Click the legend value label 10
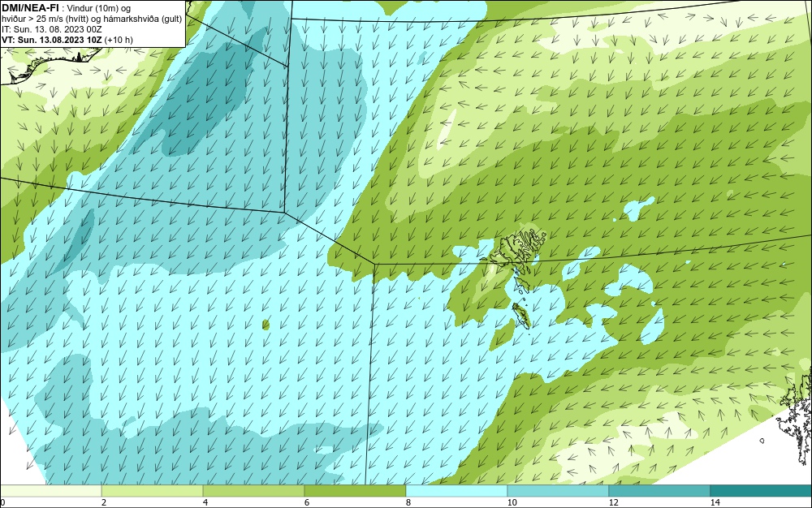The width and height of the screenshot is (812, 508). [x=512, y=502]
